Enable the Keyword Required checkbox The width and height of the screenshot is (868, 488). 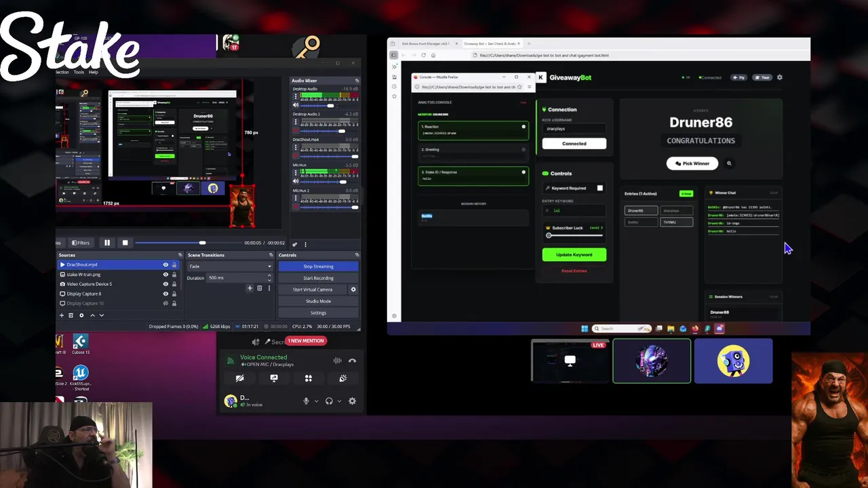[x=599, y=188]
